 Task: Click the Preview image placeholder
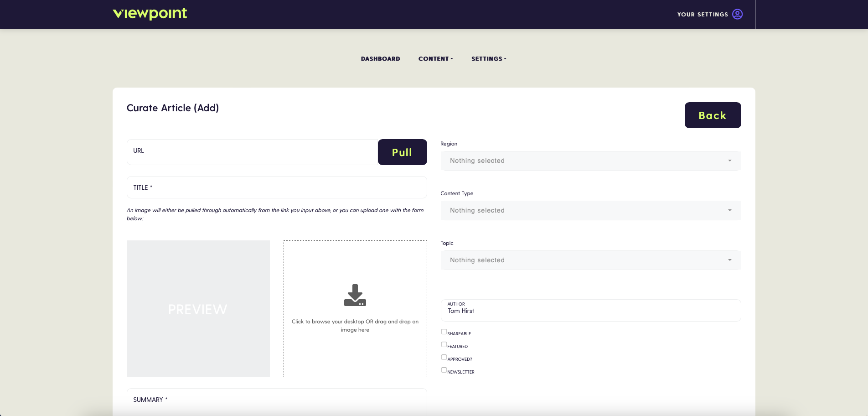198,309
